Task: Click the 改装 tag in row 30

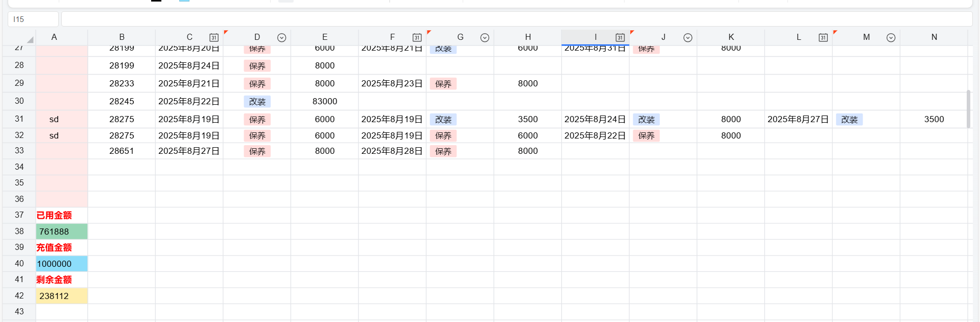Action: click(257, 102)
